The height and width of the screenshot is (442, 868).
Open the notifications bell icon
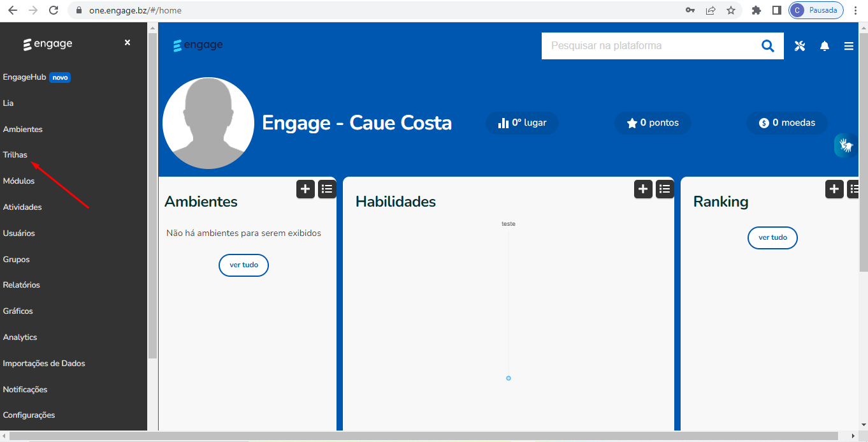tap(825, 46)
